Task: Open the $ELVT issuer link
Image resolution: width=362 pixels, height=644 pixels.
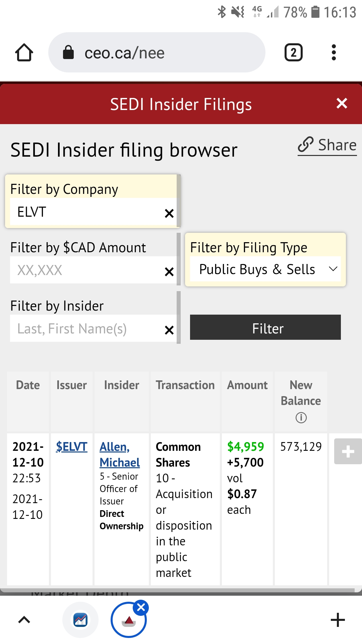Action: [71, 447]
